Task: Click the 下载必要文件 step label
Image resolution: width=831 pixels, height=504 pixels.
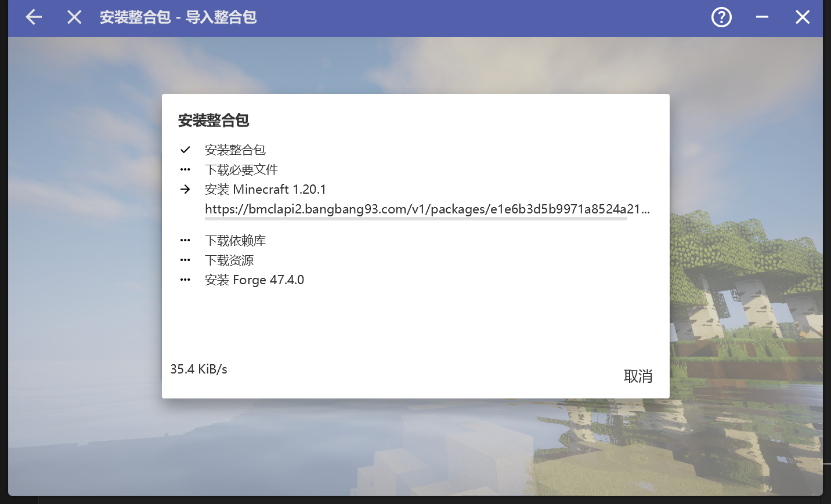Action: click(241, 169)
